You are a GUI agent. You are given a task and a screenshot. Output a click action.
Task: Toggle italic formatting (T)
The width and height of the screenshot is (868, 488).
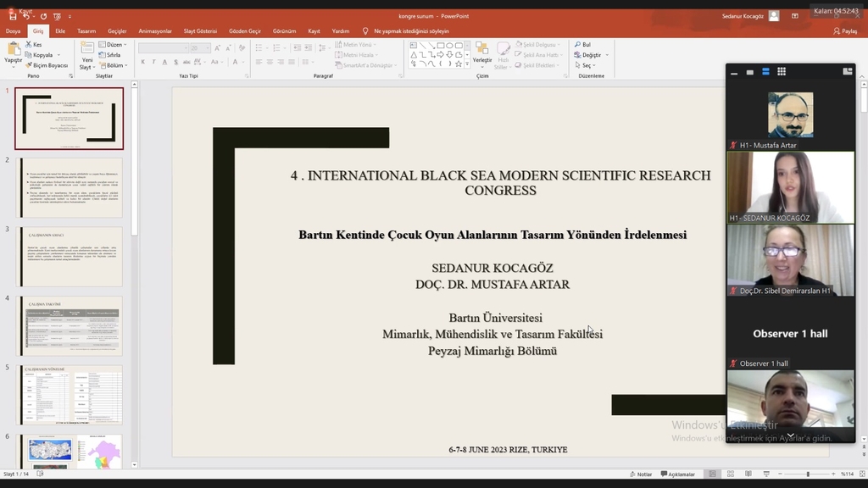(x=154, y=62)
